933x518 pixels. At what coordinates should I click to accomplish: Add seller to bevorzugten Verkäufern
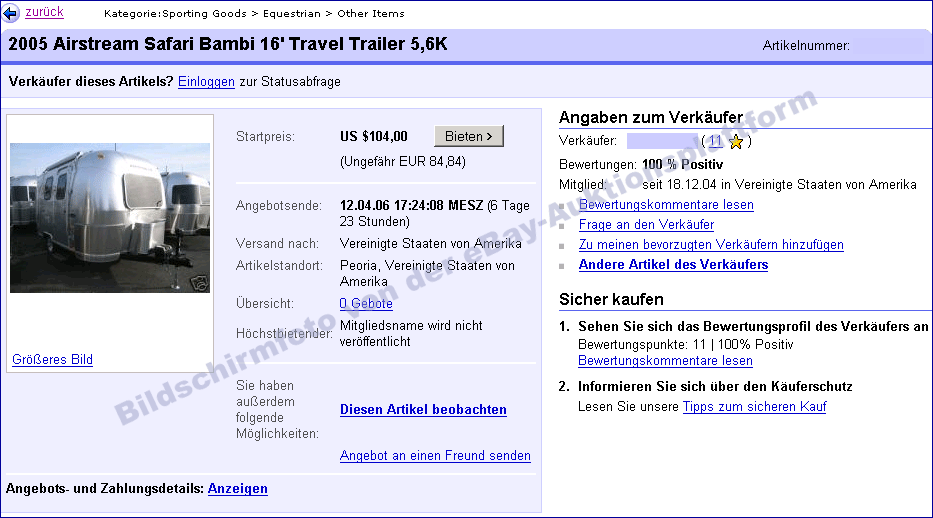coord(711,244)
